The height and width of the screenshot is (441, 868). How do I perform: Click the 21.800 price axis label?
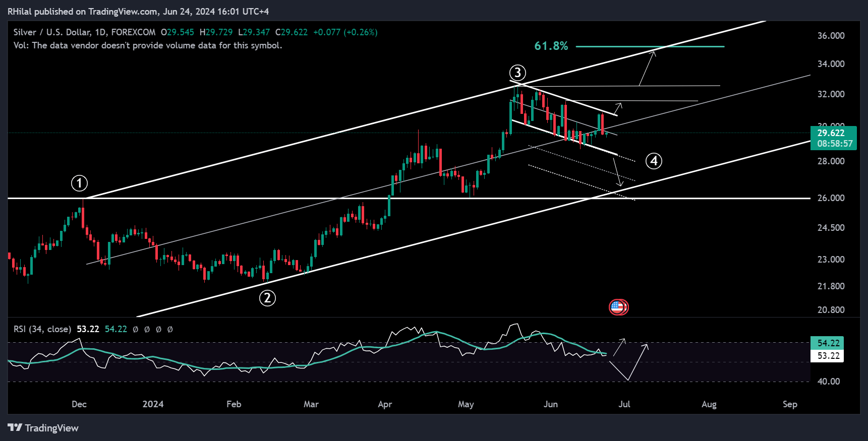pos(831,286)
